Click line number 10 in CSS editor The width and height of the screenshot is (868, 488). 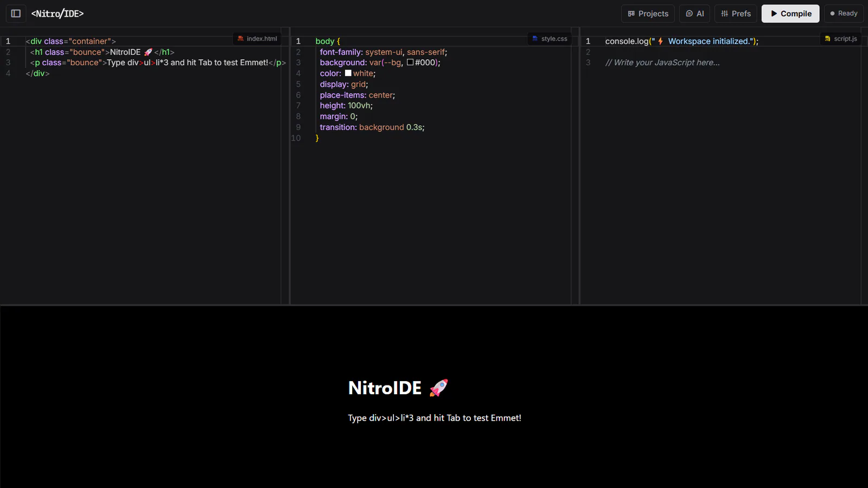coord(296,138)
